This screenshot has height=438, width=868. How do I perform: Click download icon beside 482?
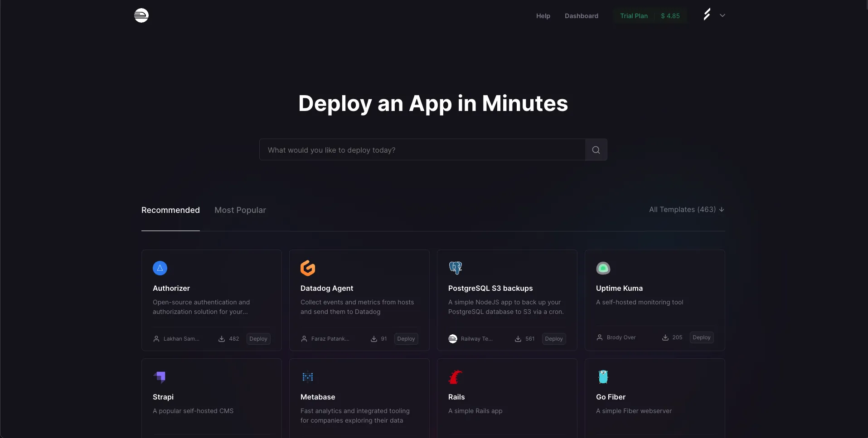pyautogui.click(x=222, y=339)
